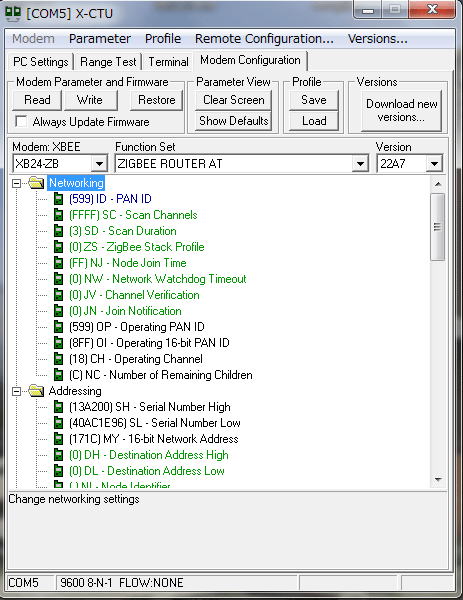
Task: Open the Version dropdown showing 22A7
Action: (x=434, y=164)
